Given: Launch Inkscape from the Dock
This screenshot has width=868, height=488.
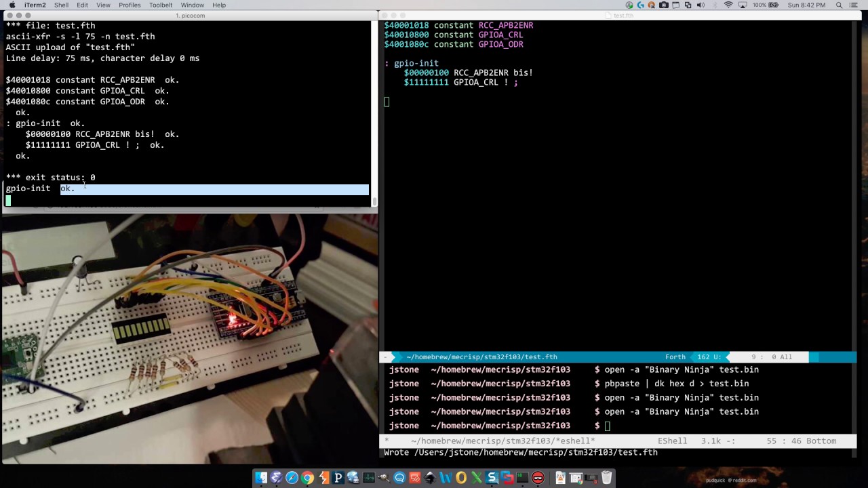Looking at the screenshot, I should tap(431, 478).
